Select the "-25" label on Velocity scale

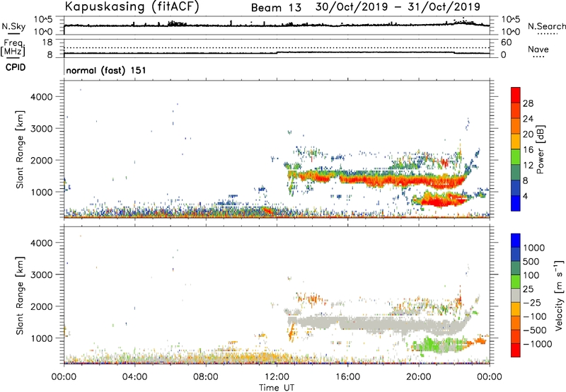[532, 303]
